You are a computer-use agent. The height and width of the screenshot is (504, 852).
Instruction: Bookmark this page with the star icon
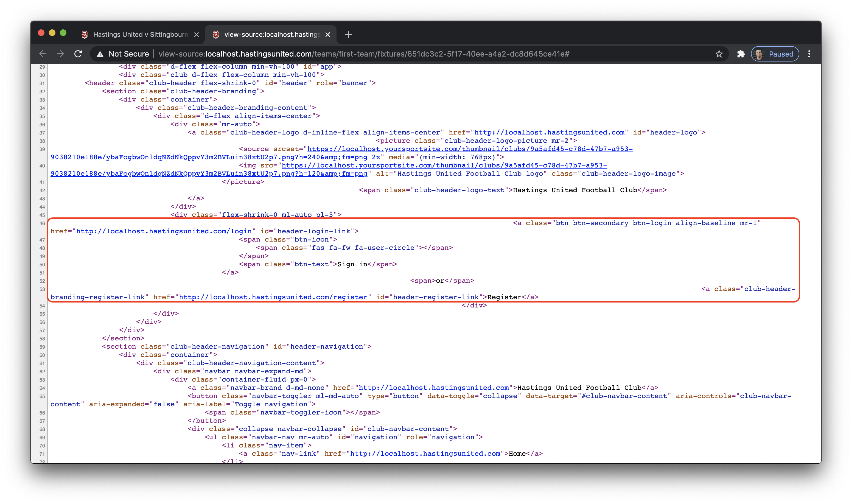click(x=719, y=54)
